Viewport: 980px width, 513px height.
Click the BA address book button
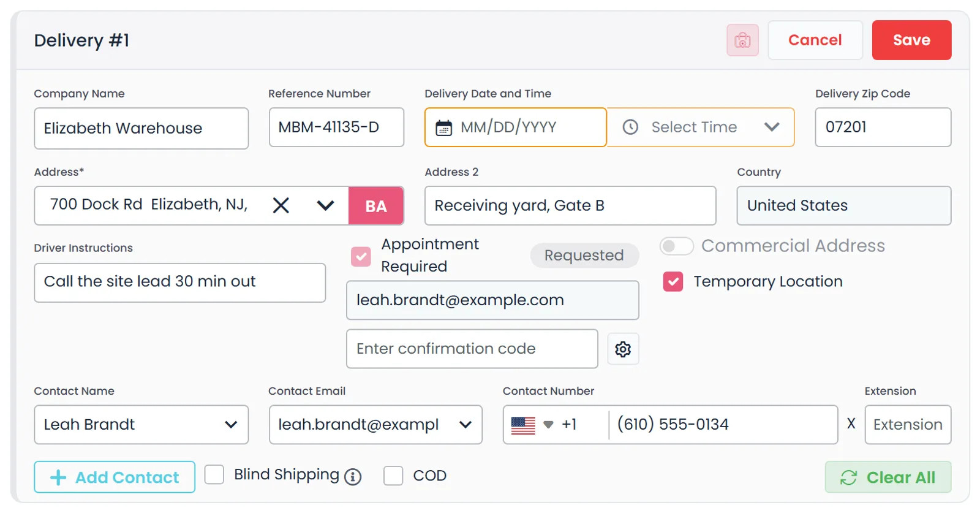tap(376, 206)
